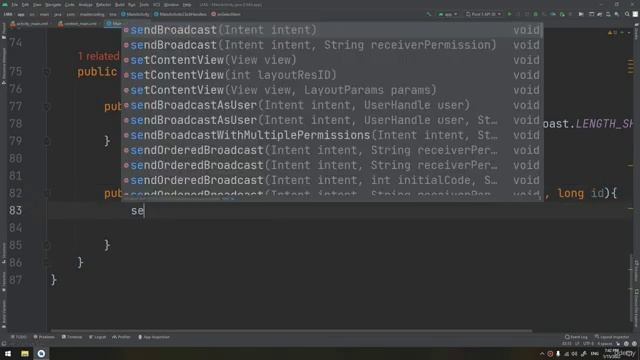This screenshot has height=360, width=640.
Task: Click the '1 related' gutter hint
Action: [x=98, y=56]
